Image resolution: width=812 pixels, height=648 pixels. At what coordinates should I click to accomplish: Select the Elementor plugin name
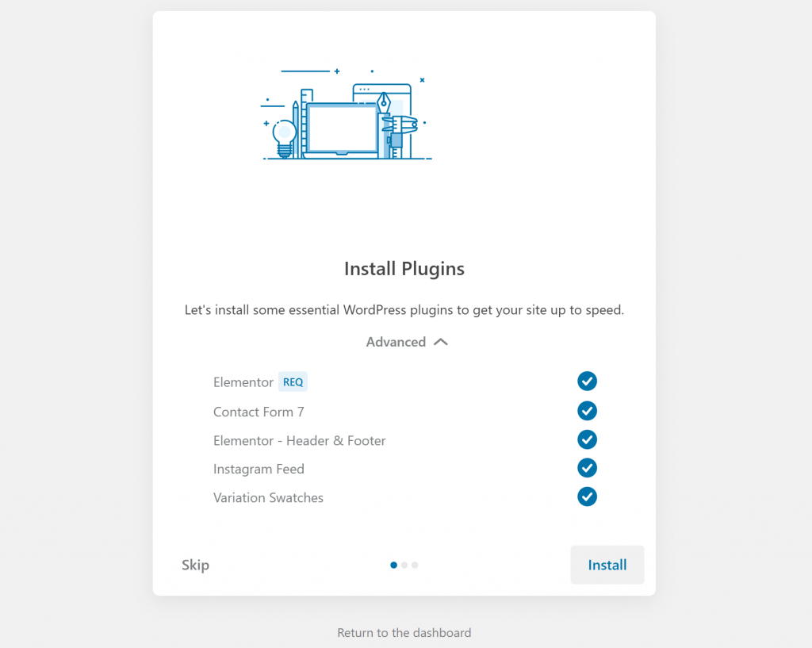pyautogui.click(x=243, y=382)
